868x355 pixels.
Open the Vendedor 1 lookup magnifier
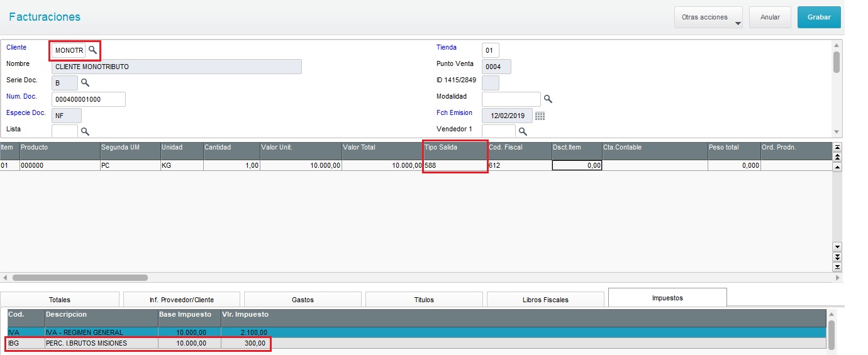click(x=523, y=131)
